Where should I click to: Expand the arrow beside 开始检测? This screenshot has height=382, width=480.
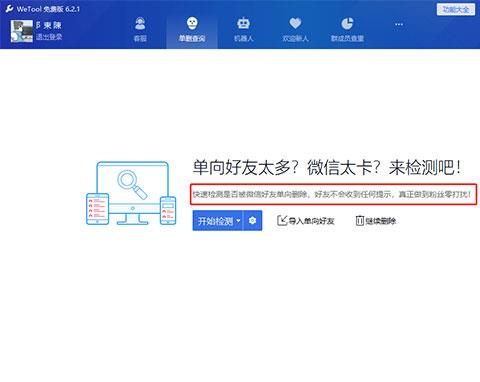[x=238, y=221]
